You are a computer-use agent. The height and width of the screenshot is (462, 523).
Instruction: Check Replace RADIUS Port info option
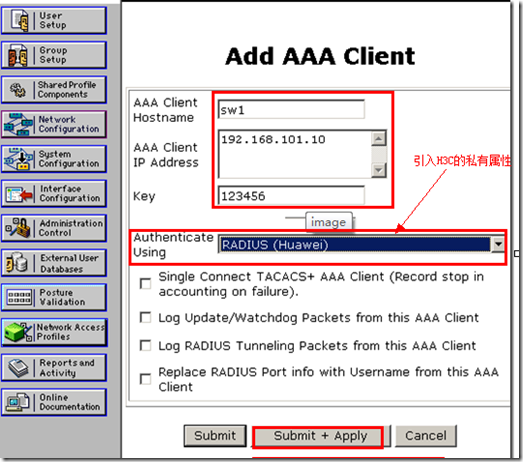tap(145, 379)
